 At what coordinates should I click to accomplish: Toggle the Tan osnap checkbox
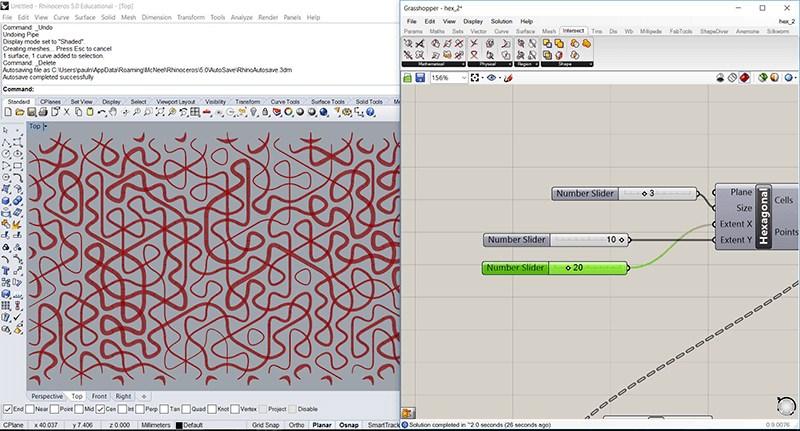tap(164, 409)
